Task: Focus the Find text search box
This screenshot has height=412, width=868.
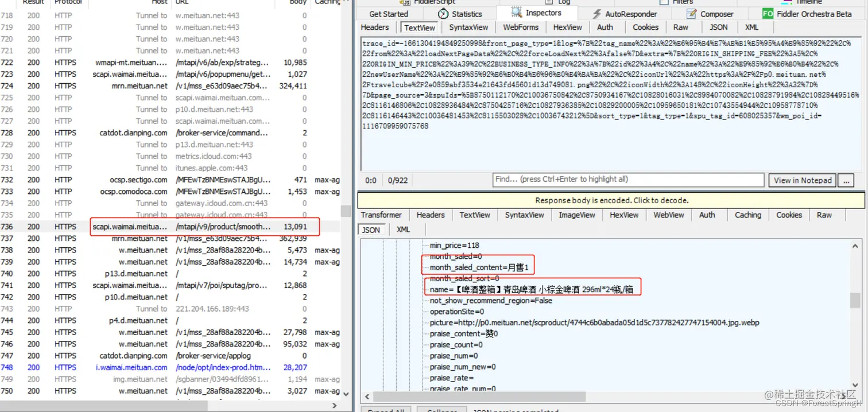Action: (x=629, y=179)
